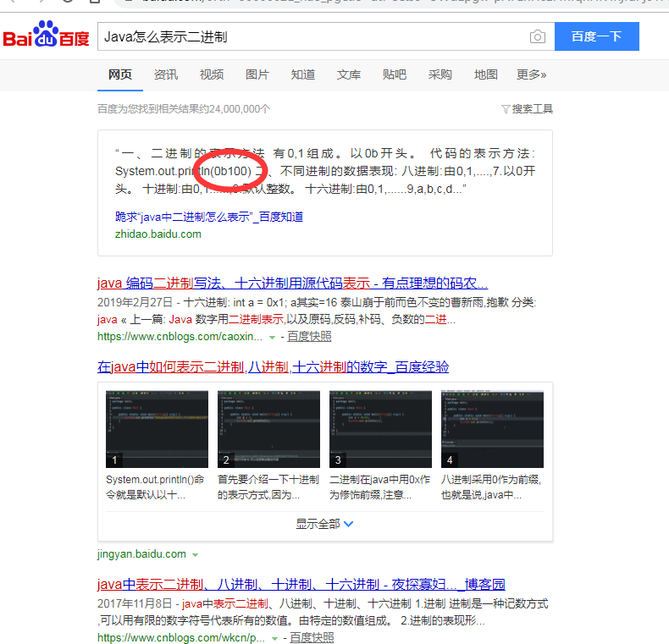This screenshot has height=644, width=669.
Task: Open 跪求java中二进制怎么表示 百度知道 link
Action: (209, 217)
